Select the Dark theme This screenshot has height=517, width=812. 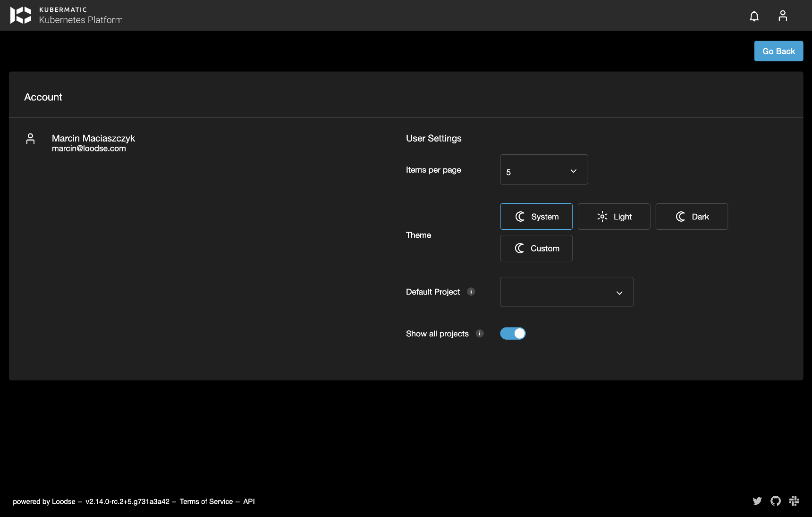point(691,217)
